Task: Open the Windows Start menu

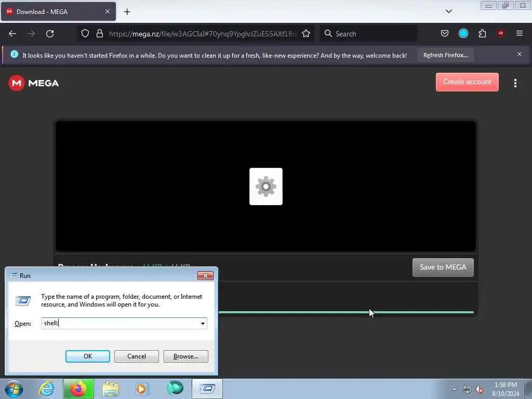Action: (14, 389)
